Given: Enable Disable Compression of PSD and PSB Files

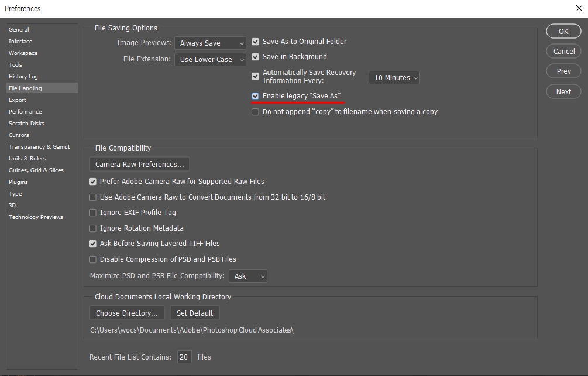Looking at the screenshot, I should pos(92,259).
